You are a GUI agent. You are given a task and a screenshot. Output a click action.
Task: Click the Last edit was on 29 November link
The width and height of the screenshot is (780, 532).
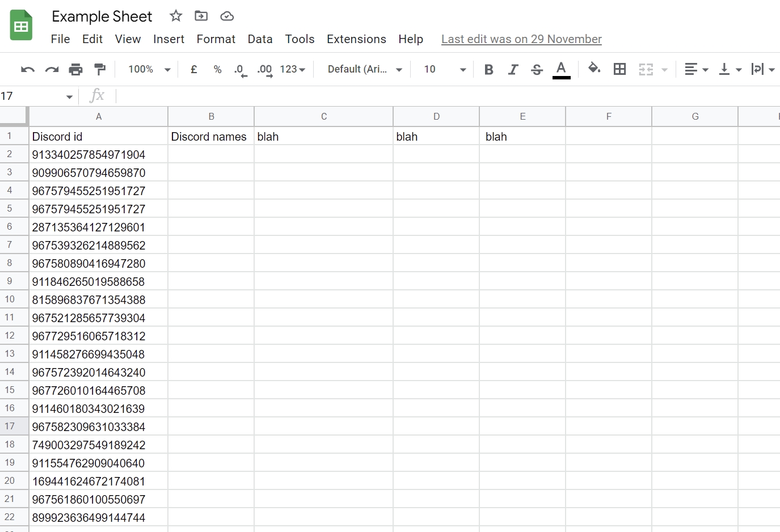point(521,39)
